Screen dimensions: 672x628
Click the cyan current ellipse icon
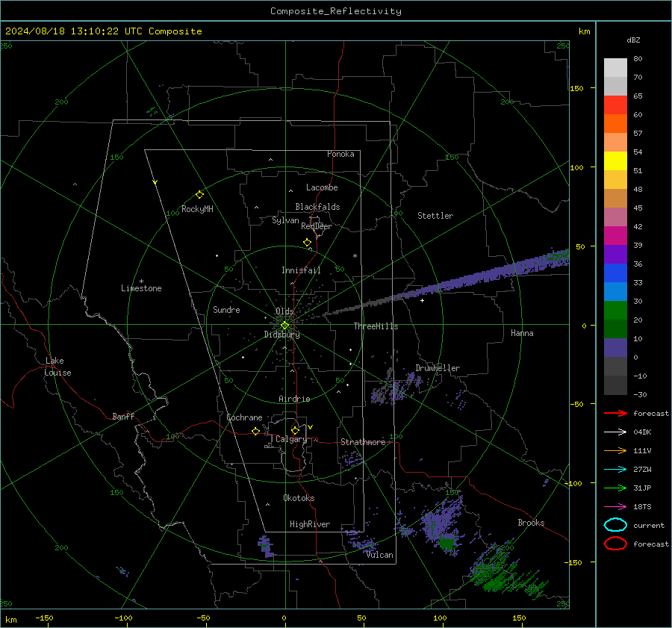(615, 525)
